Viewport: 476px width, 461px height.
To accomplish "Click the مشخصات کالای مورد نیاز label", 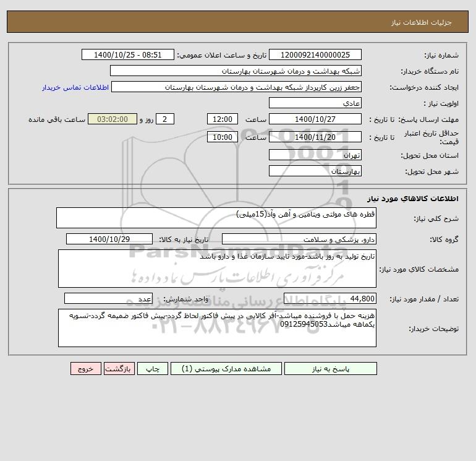I will tap(419, 269).
